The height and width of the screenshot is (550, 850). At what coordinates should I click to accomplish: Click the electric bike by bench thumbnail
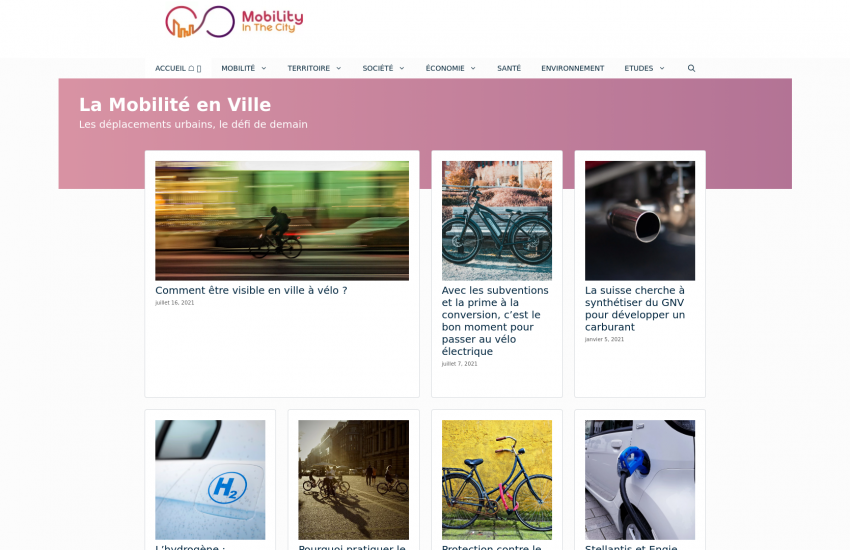coord(497,221)
